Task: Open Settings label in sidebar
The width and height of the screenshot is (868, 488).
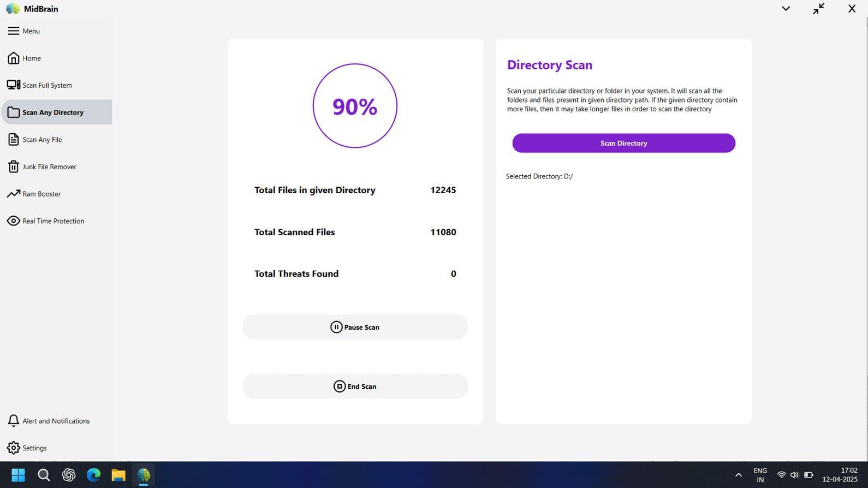Action: click(x=34, y=448)
